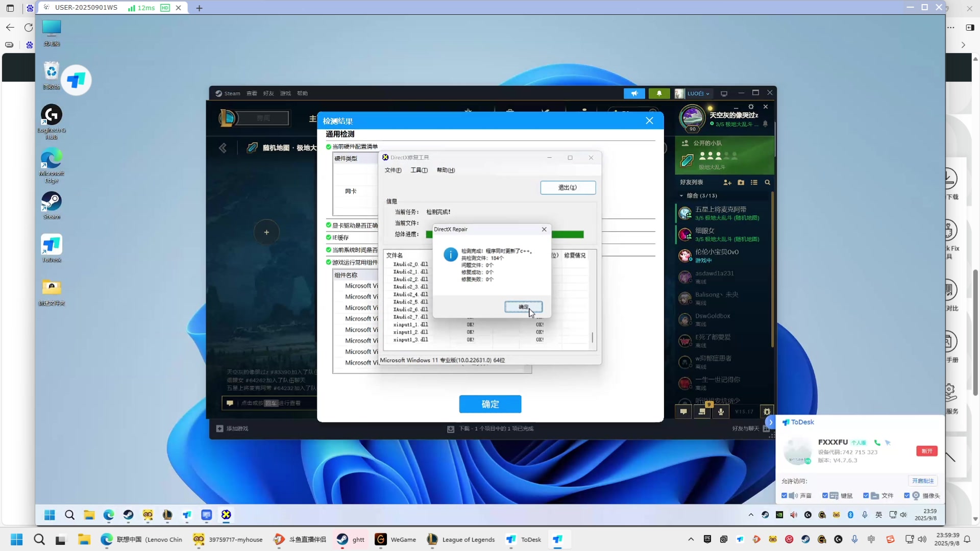
Task: Open the League client settings gear
Action: point(751,107)
